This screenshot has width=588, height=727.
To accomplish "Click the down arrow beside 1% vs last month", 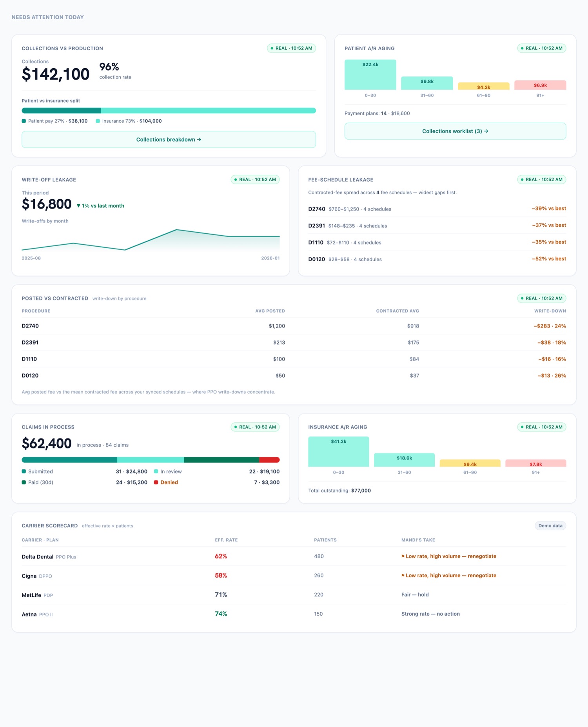I will coord(78,206).
